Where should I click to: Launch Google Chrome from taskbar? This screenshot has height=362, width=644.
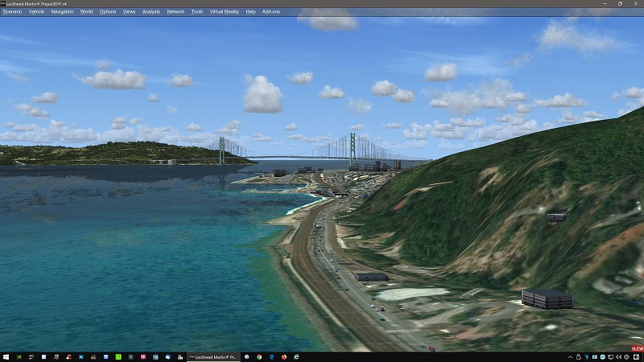pos(259,357)
